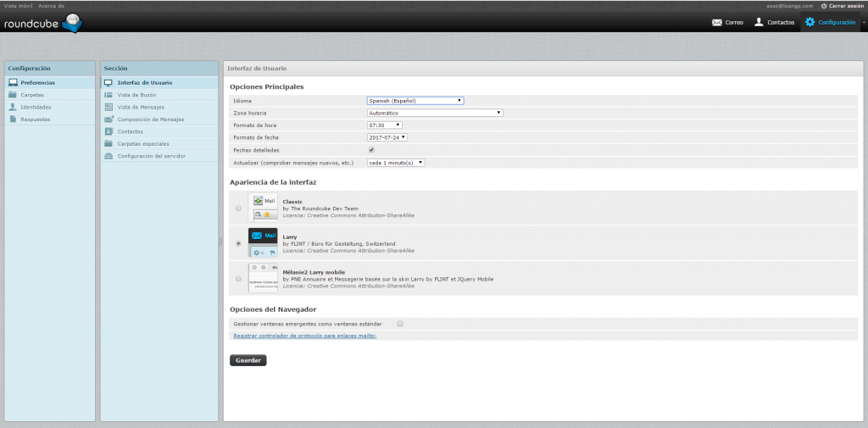
Task: Select Identidades in Configuración list
Action: 49,107
